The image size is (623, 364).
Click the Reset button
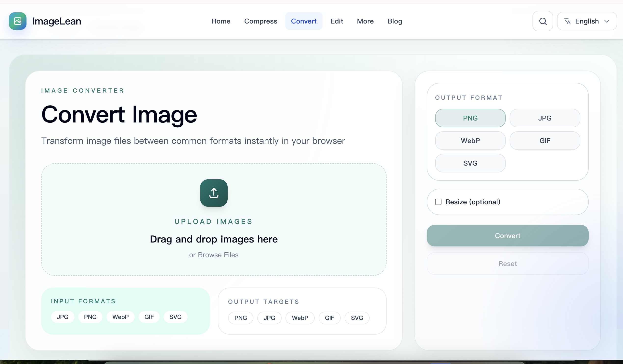[507, 264]
